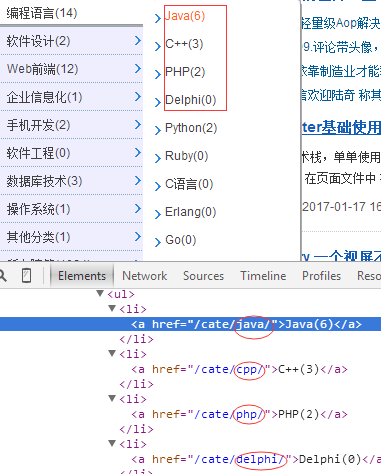The height and width of the screenshot is (474, 381).
Task: Collapse the li node containing Java link
Action: coord(112,309)
